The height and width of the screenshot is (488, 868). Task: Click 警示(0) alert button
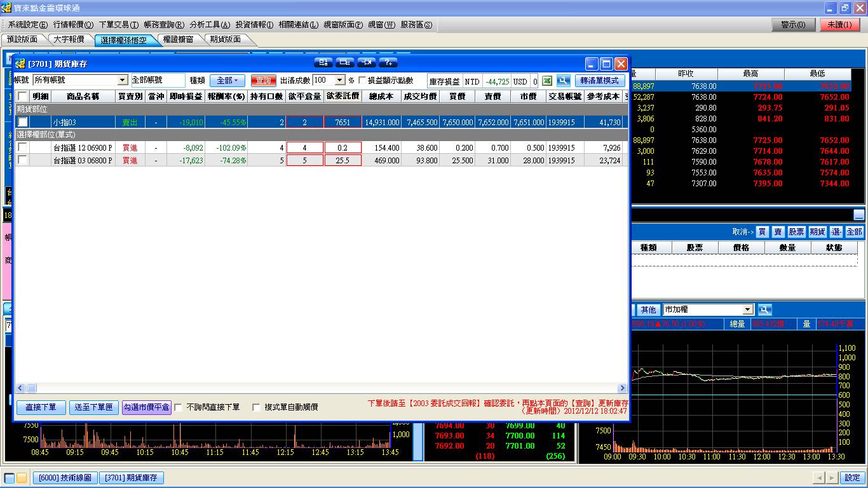point(794,25)
